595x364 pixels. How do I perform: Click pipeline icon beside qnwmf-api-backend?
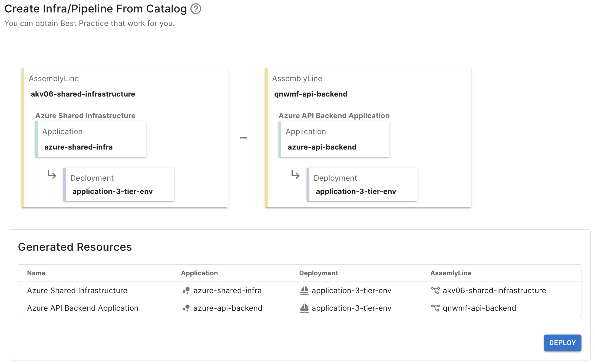click(x=435, y=308)
